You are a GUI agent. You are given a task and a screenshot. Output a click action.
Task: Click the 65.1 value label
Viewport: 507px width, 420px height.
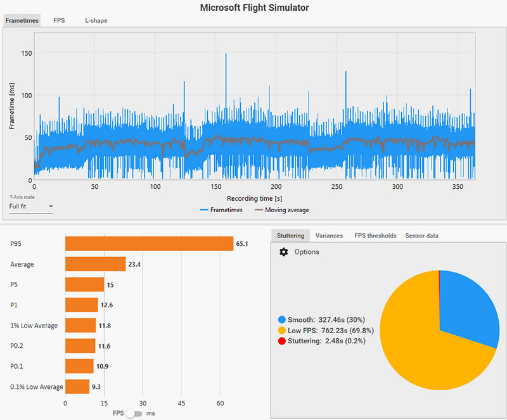tap(242, 244)
